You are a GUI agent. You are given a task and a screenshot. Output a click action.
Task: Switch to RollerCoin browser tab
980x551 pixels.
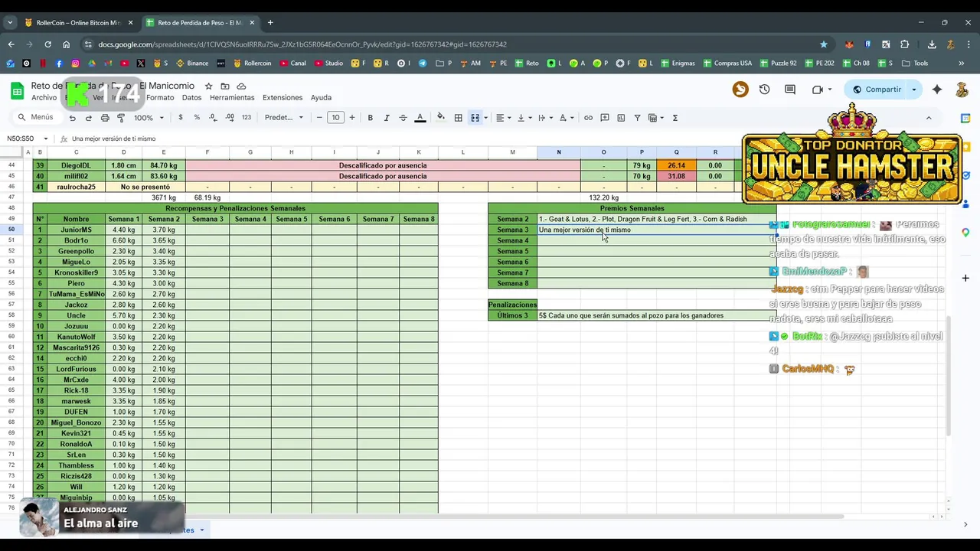click(x=78, y=23)
